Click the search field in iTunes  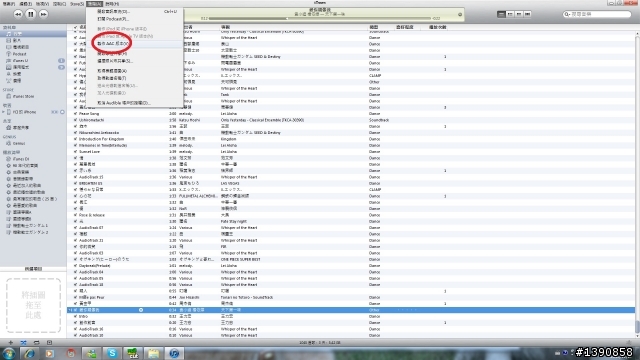tap(598, 14)
